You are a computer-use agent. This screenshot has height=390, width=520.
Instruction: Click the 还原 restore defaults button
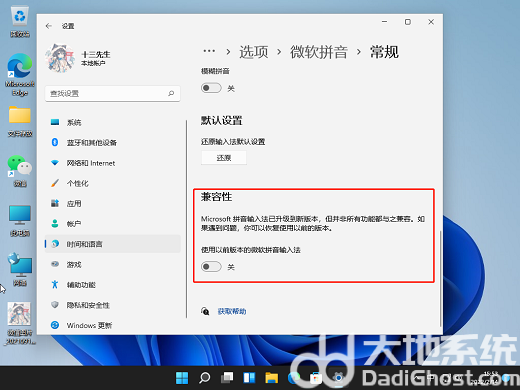click(224, 158)
